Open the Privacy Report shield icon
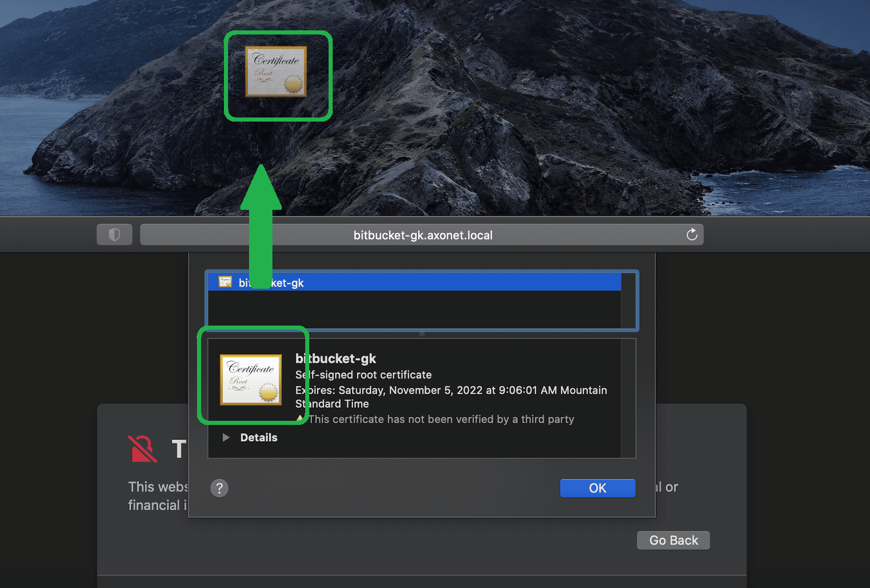870x588 pixels. (x=114, y=235)
